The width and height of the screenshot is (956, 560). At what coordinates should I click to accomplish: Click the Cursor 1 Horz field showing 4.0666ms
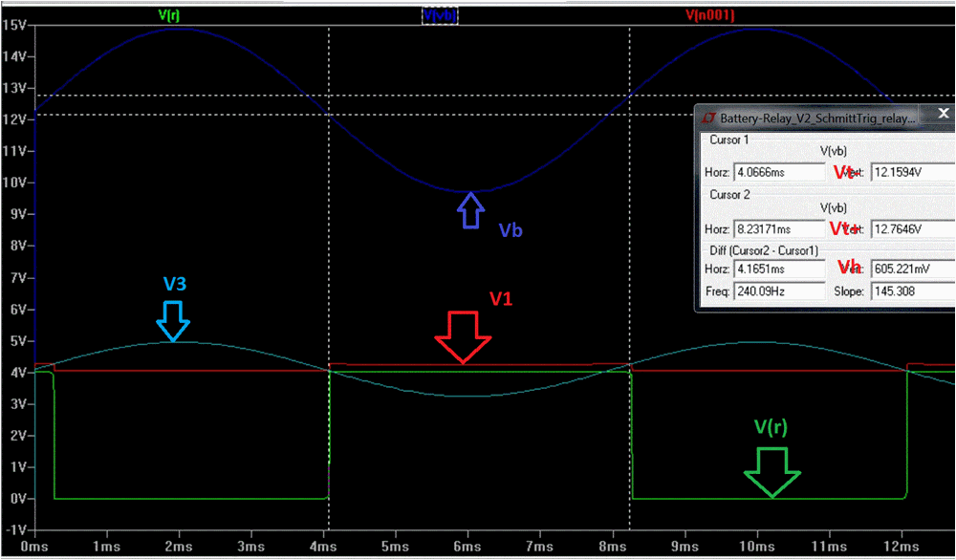pos(778,173)
